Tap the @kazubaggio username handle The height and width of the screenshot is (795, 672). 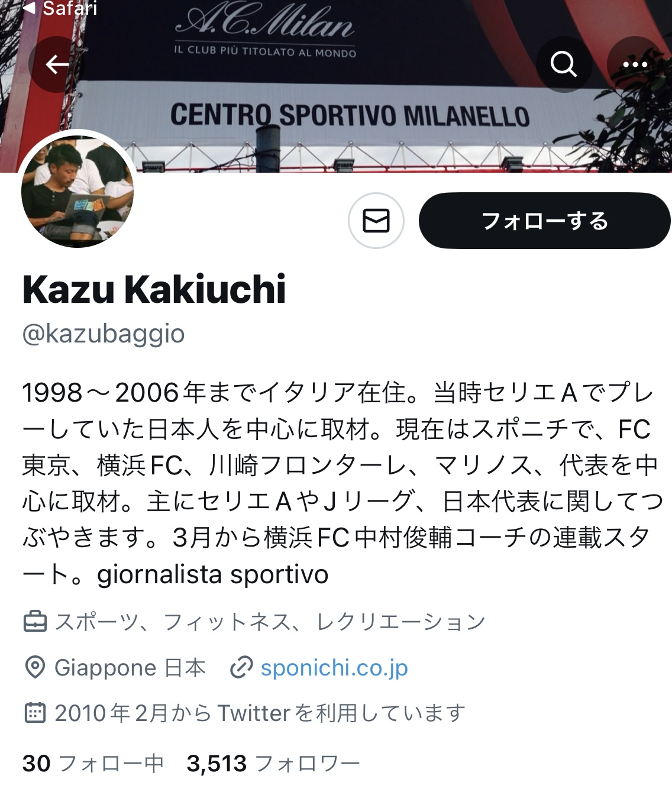[104, 334]
